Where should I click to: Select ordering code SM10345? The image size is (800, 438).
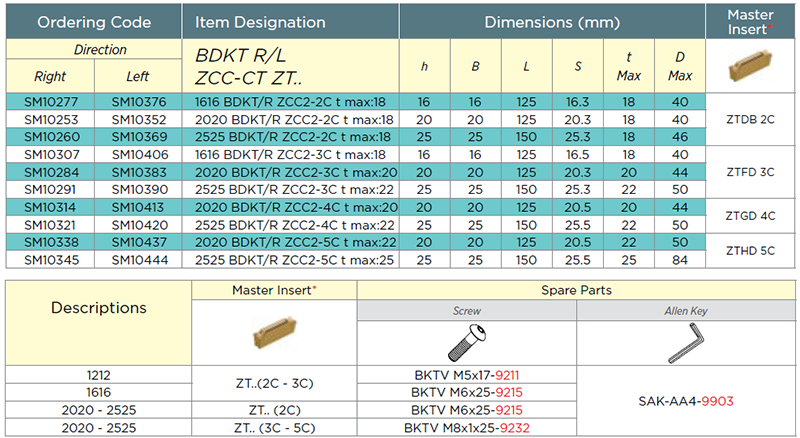click(x=51, y=260)
